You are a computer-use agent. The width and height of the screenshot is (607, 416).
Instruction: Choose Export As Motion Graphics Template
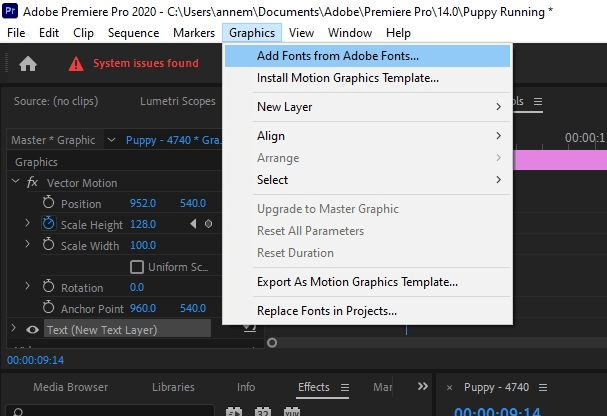point(367,282)
